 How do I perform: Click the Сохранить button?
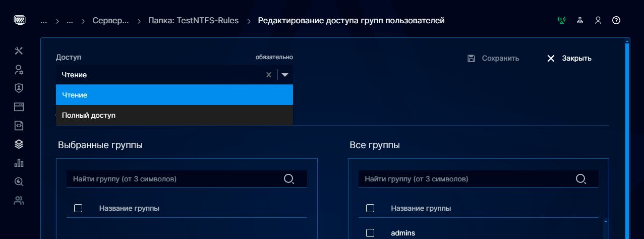click(493, 58)
